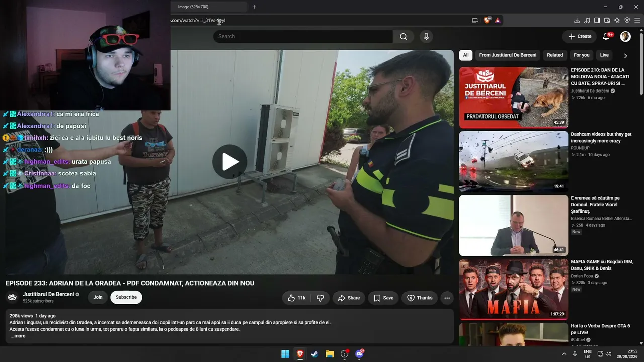
Task: Select the For you filter chip
Action: [x=581, y=55]
